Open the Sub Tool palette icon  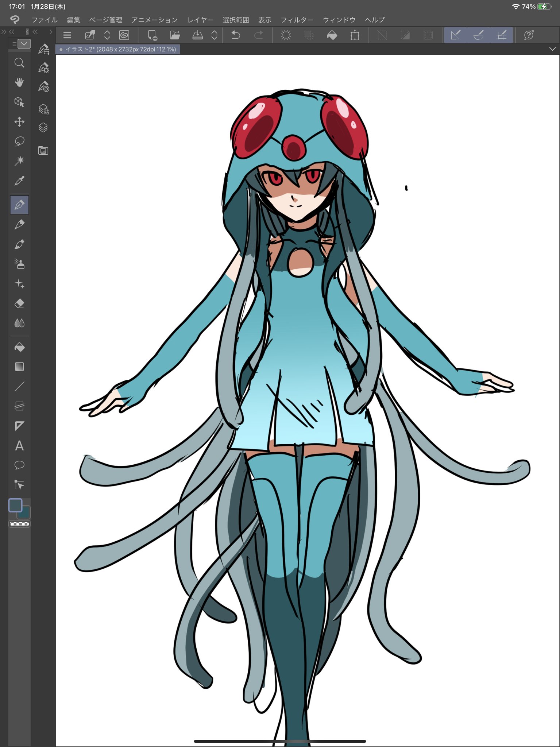click(44, 49)
